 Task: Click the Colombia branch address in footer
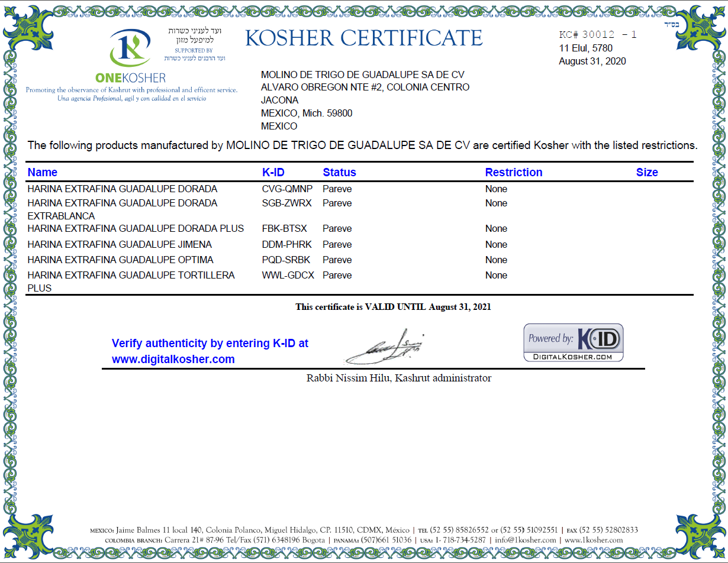pos(215,540)
